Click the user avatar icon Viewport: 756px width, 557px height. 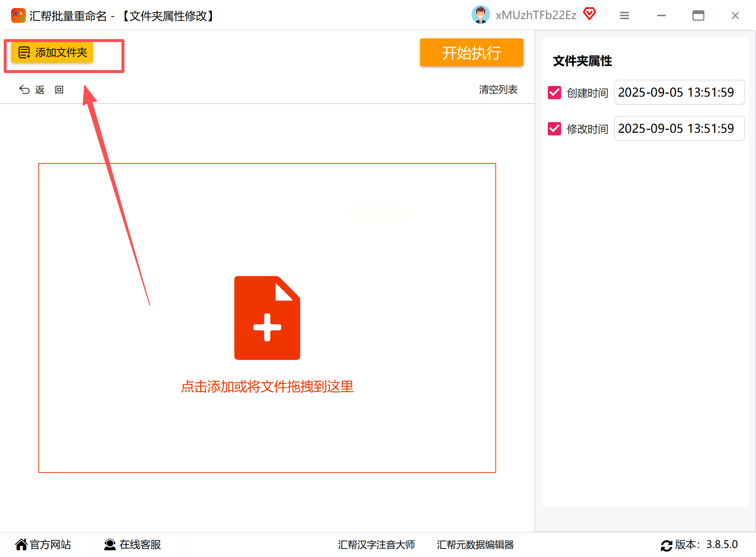[x=480, y=15]
